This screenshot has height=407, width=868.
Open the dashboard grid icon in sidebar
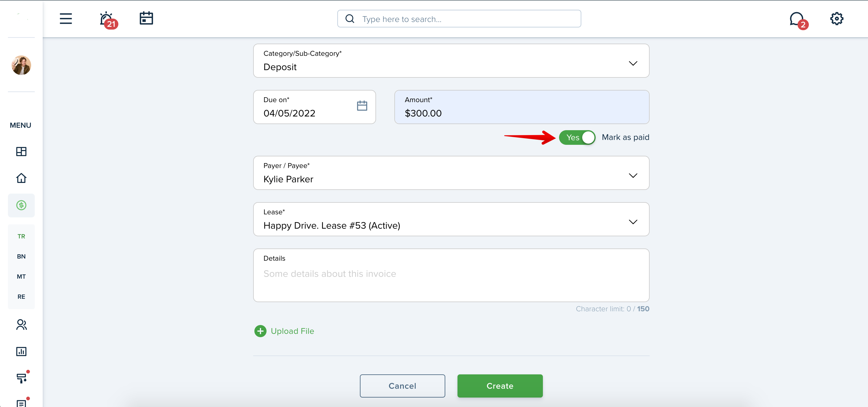21,152
